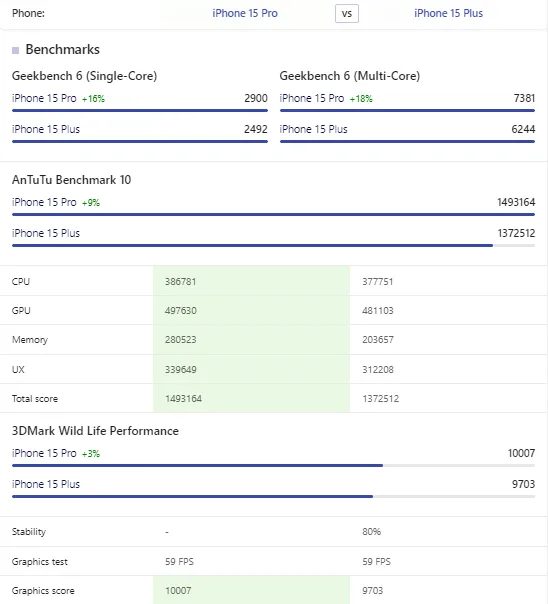Click the +16% single-core advantage label
Screen dimensions: 548x604
pos(93,99)
